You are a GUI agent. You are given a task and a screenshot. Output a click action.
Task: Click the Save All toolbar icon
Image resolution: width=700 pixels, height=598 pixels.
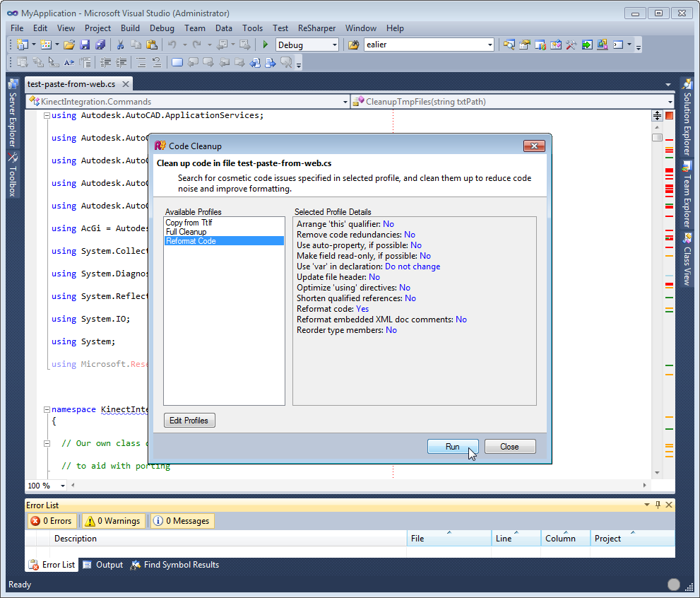click(100, 45)
